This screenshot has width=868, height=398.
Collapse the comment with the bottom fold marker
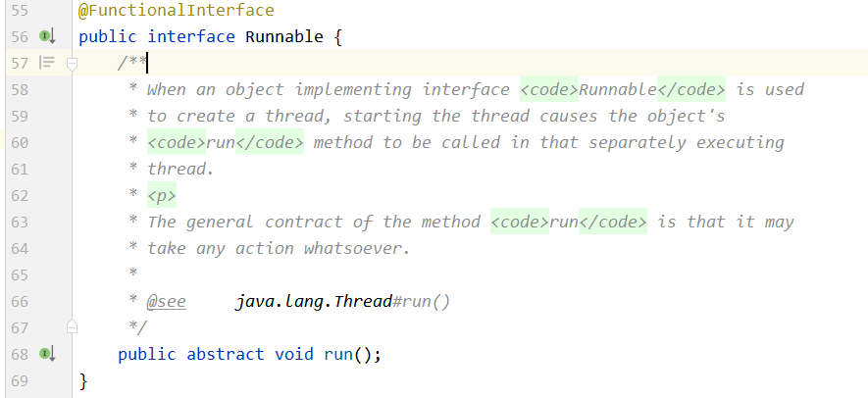tap(72, 327)
